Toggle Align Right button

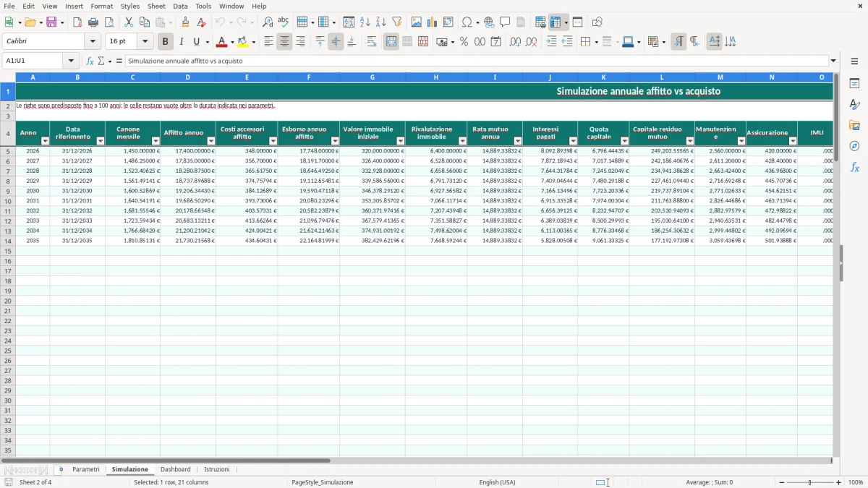[300, 42]
